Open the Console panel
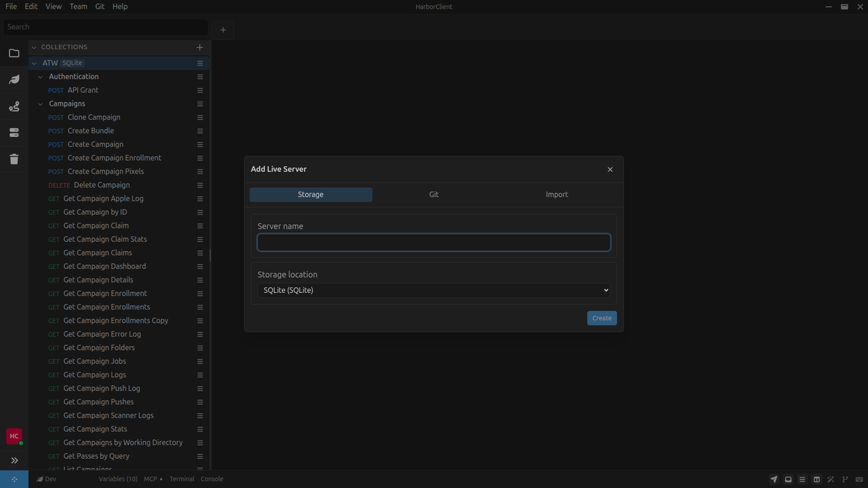Viewport: 868px width, 488px height. 212,479
